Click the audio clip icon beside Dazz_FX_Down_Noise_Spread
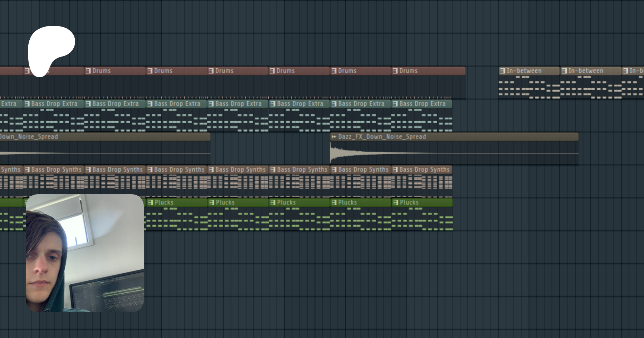 tap(334, 137)
